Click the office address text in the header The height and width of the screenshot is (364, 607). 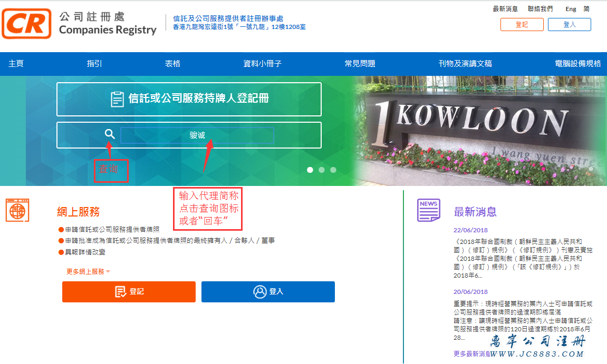(239, 27)
